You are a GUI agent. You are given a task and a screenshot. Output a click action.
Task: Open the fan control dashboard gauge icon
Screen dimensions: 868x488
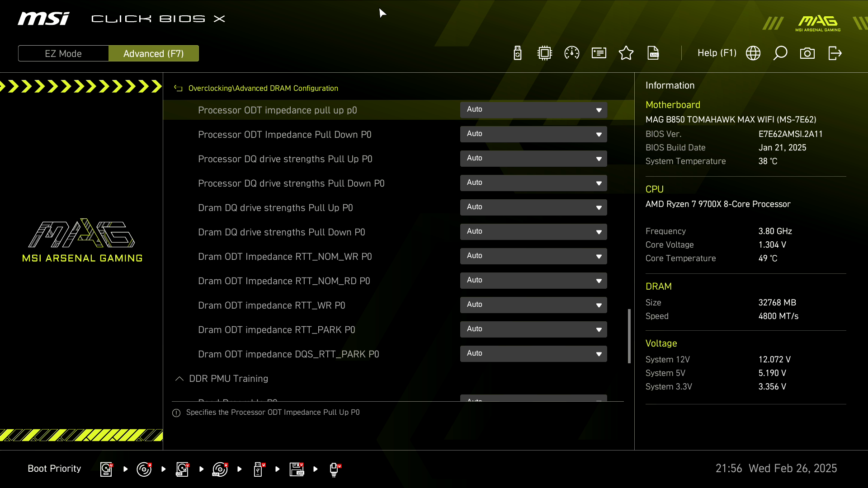(571, 53)
